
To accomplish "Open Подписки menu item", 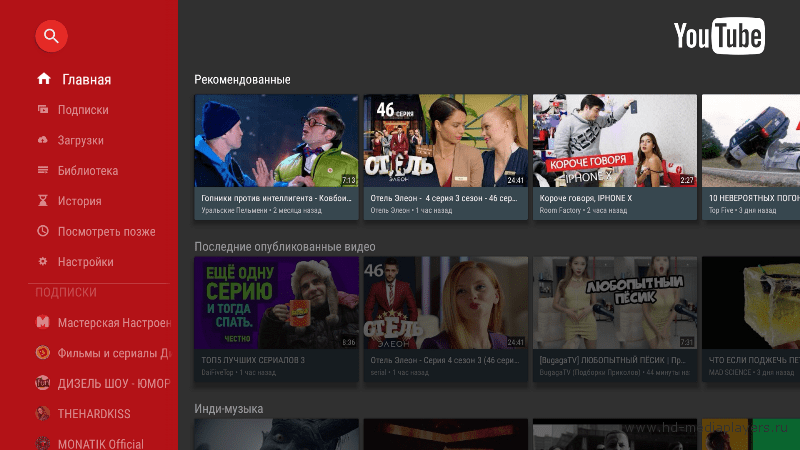I will (83, 110).
